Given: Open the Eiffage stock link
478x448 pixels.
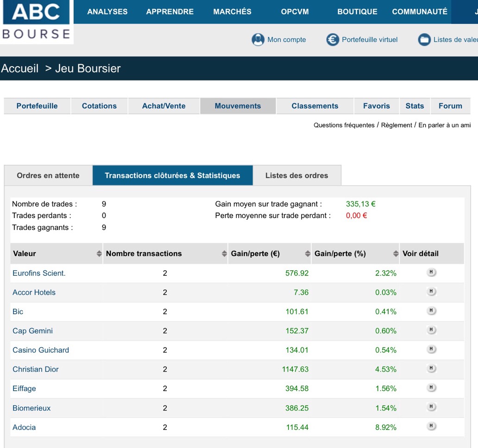Looking at the screenshot, I should click(24, 389).
